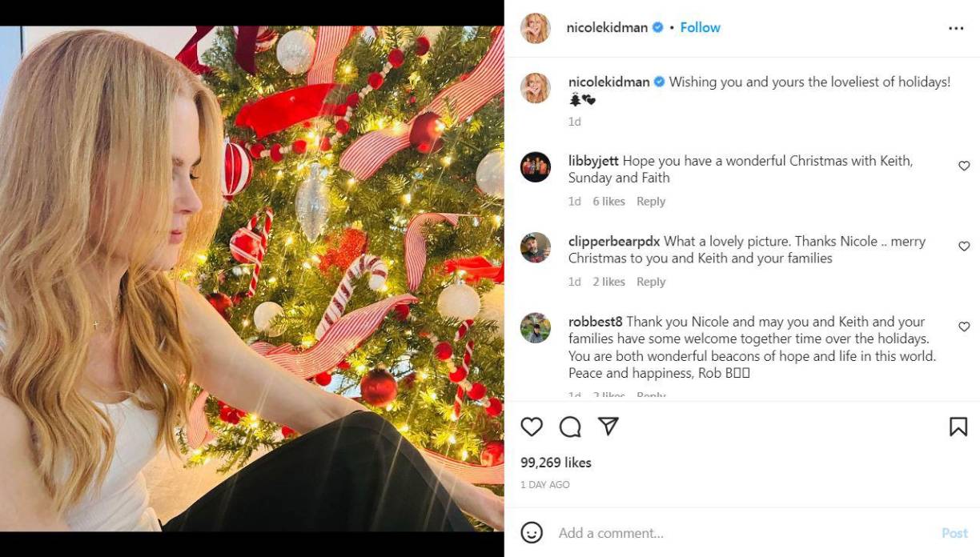Toggle like on robbest8's comment

pyautogui.click(x=964, y=327)
